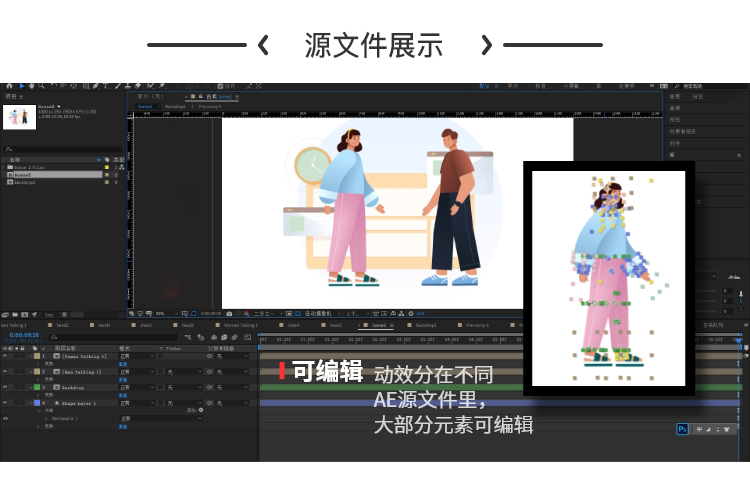This screenshot has height=483, width=750.
Task: Open blend mode dropdown for Woman Talking 1
Action: point(137,356)
